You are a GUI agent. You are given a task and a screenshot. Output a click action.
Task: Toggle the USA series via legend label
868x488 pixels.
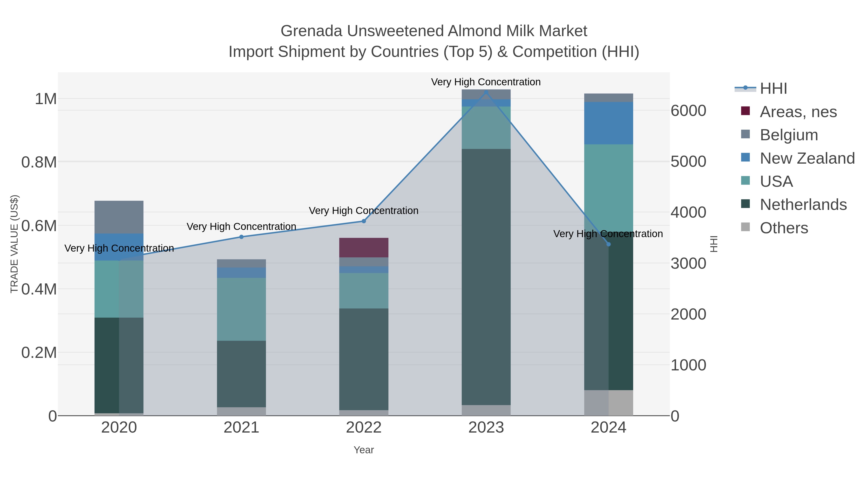click(776, 181)
